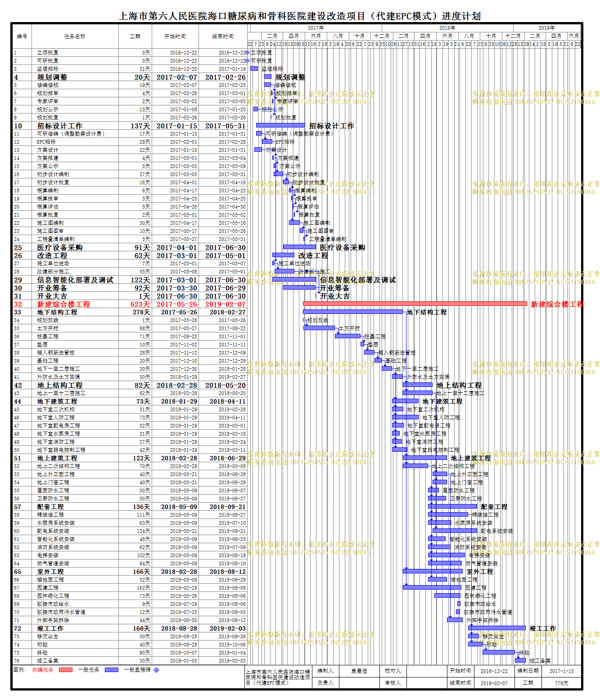Screen dimensions: 600x700
Task: Click the 开始时间 column header in the table
Action: (x=175, y=36)
